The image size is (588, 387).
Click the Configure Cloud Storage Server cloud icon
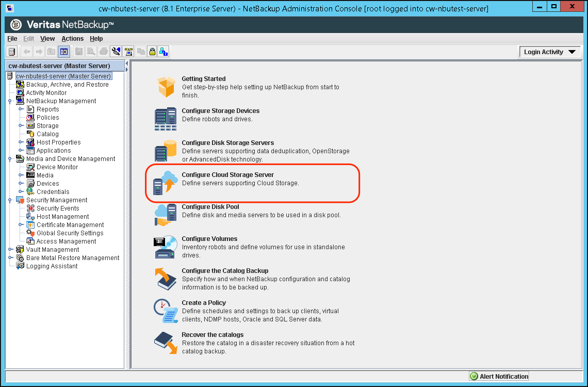(x=166, y=183)
